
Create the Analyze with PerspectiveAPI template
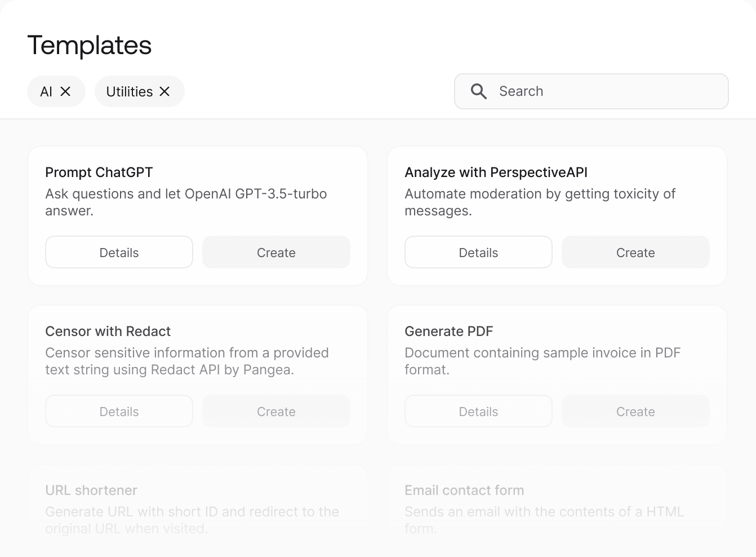tap(635, 253)
